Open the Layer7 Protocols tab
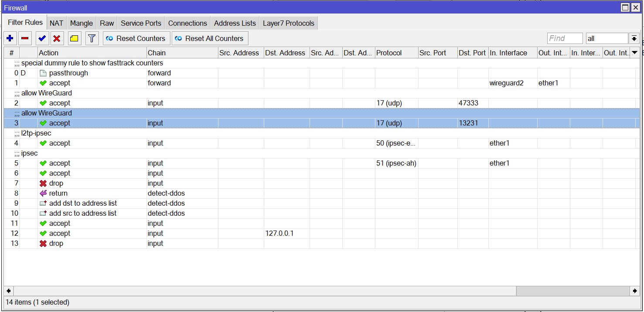This screenshot has height=312, width=644. 289,24
